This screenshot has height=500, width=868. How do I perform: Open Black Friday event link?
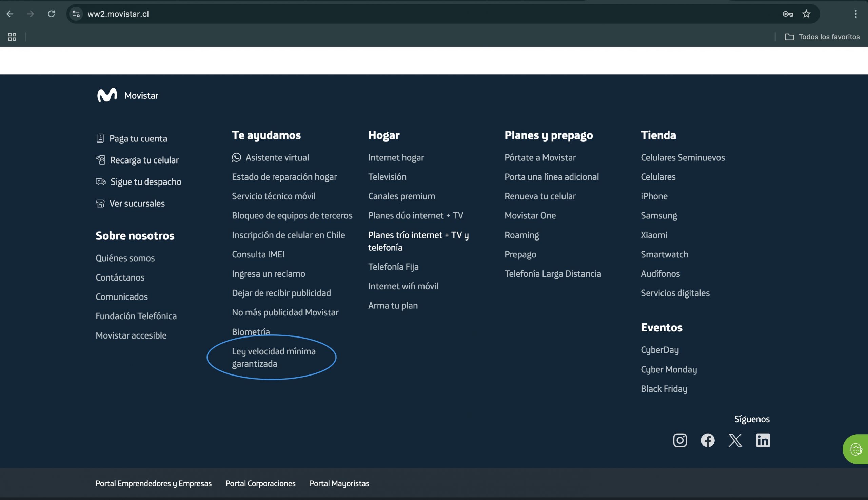pyautogui.click(x=664, y=388)
